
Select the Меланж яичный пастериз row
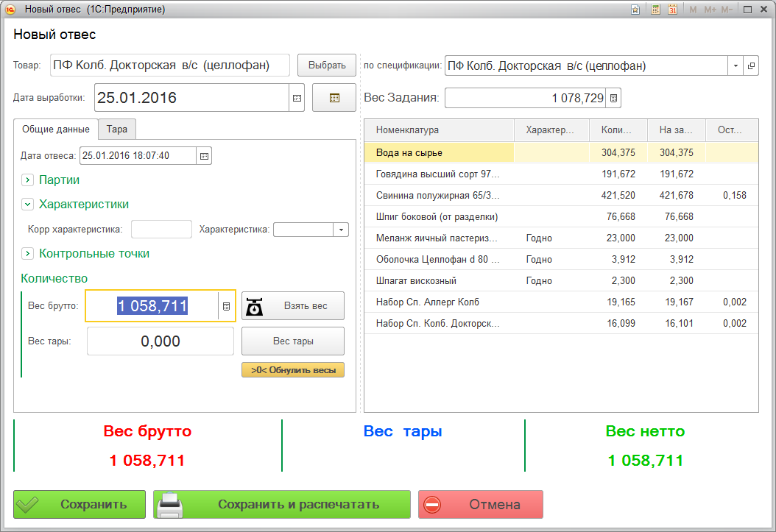tap(561, 238)
